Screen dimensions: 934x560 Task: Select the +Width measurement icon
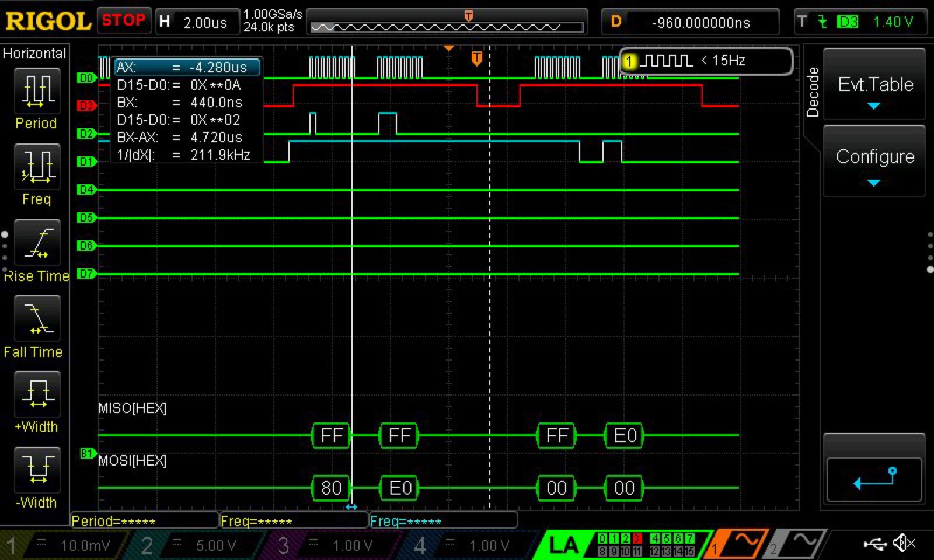pos(37,395)
